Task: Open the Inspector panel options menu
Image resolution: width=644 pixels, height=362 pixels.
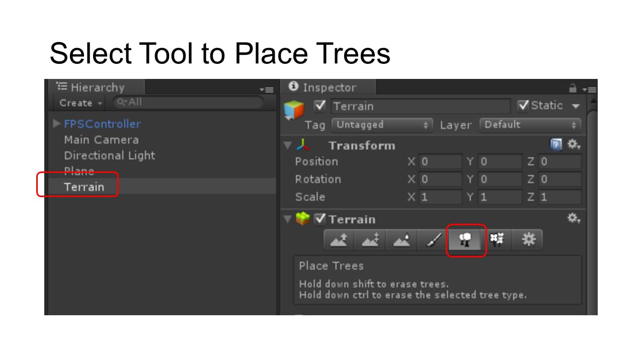Action: [x=589, y=89]
